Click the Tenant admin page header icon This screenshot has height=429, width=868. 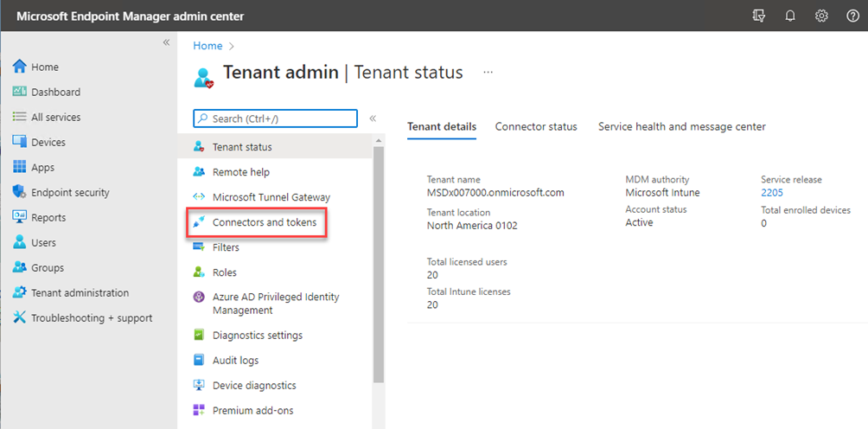203,77
